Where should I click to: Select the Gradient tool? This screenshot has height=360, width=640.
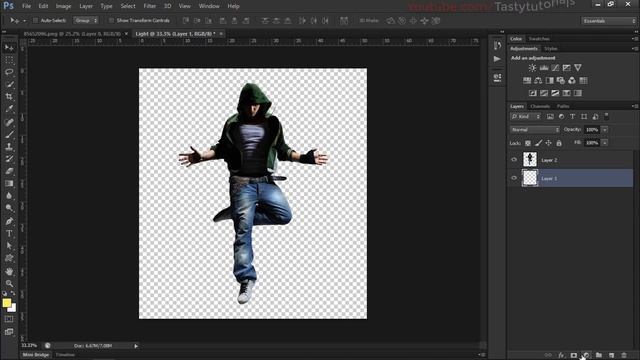9,183
